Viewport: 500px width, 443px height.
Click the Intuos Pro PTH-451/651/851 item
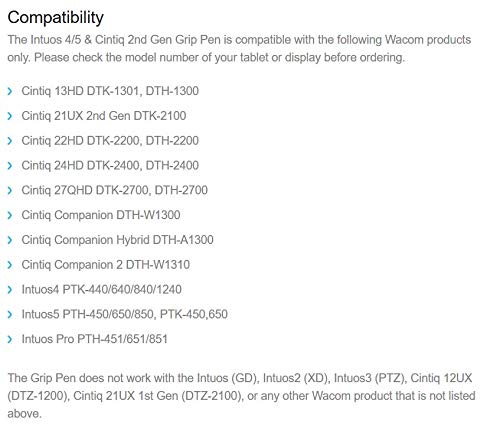tap(94, 339)
